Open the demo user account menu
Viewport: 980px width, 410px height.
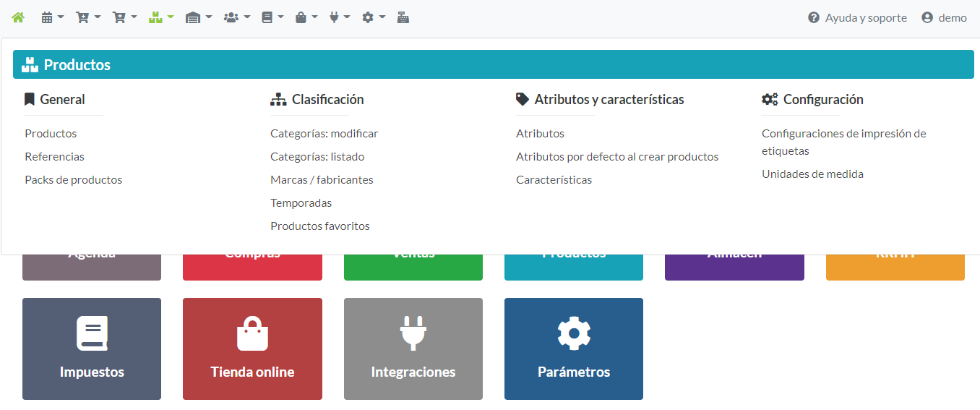[944, 18]
